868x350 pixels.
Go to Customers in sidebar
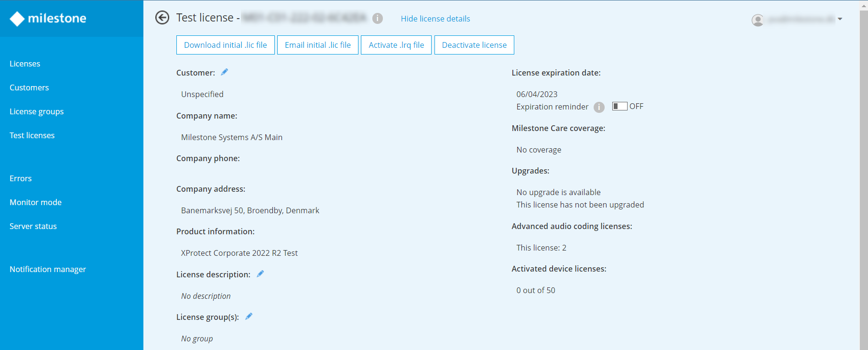[x=29, y=87]
